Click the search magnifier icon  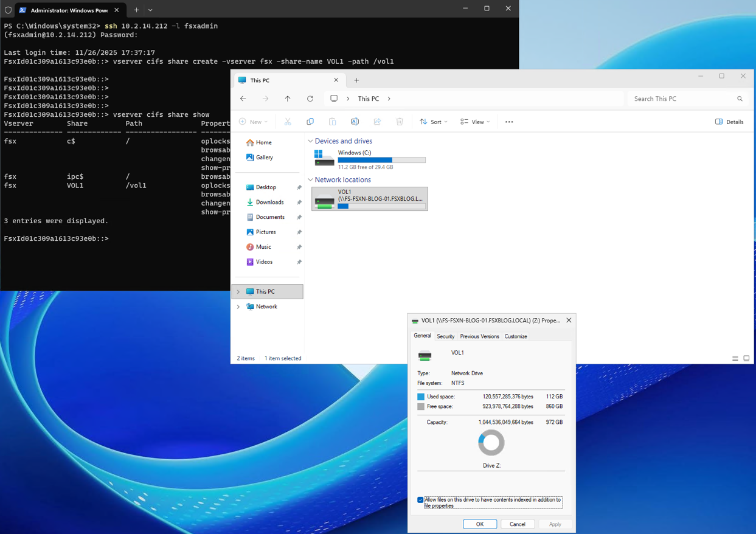[740, 99]
